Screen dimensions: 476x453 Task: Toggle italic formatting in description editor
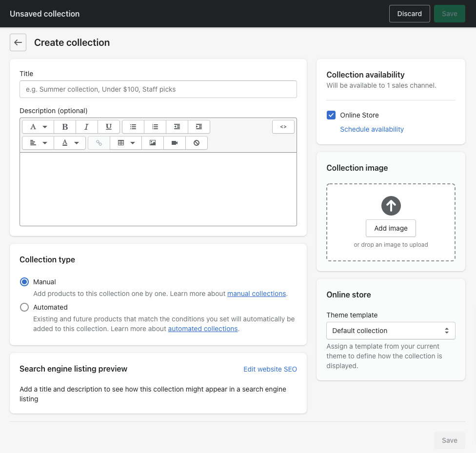click(x=87, y=127)
